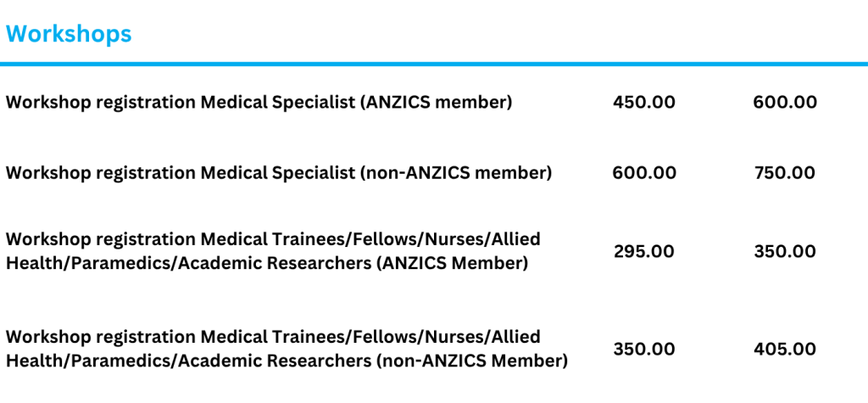The image size is (868, 403).
Task: Click the 600.00 price for ANZICS member specialist
Action: [785, 103]
